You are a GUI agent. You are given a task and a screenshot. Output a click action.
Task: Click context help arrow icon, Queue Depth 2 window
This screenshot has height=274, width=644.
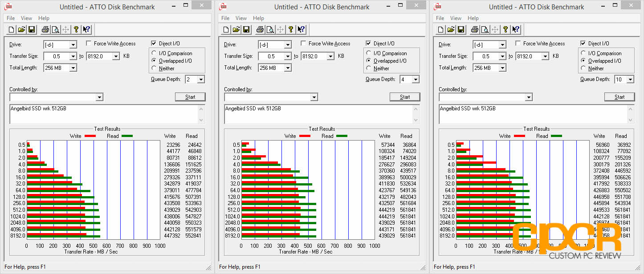86,30
